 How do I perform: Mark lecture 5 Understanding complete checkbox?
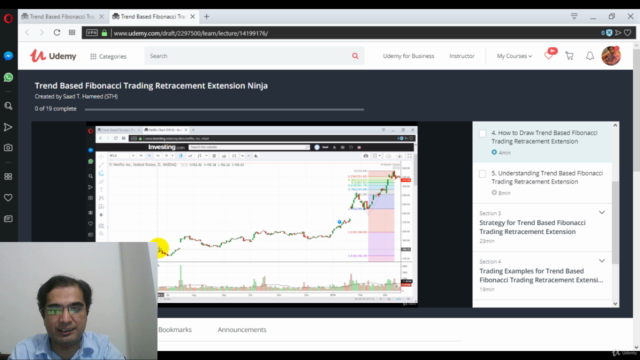pos(482,174)
